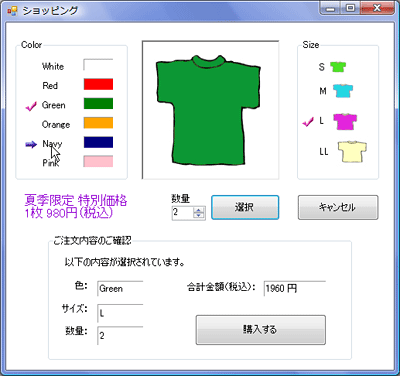Click the 以下の内容が選択されています text

tap(125, 262)
